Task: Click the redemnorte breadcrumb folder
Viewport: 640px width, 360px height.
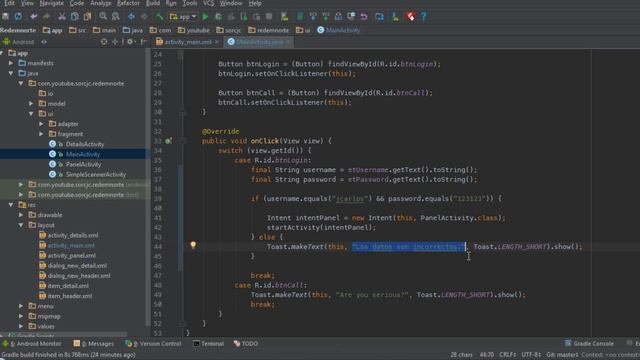Action: 268,30
